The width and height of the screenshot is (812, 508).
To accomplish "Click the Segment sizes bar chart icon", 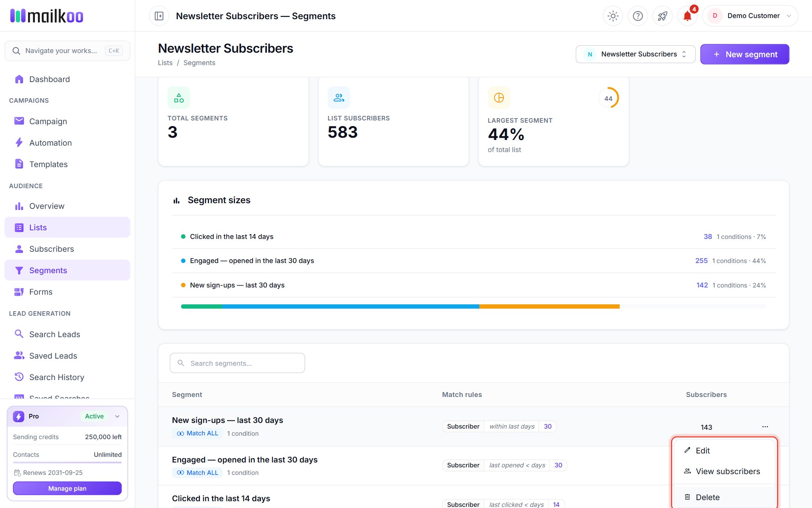I will coord(176,201).
